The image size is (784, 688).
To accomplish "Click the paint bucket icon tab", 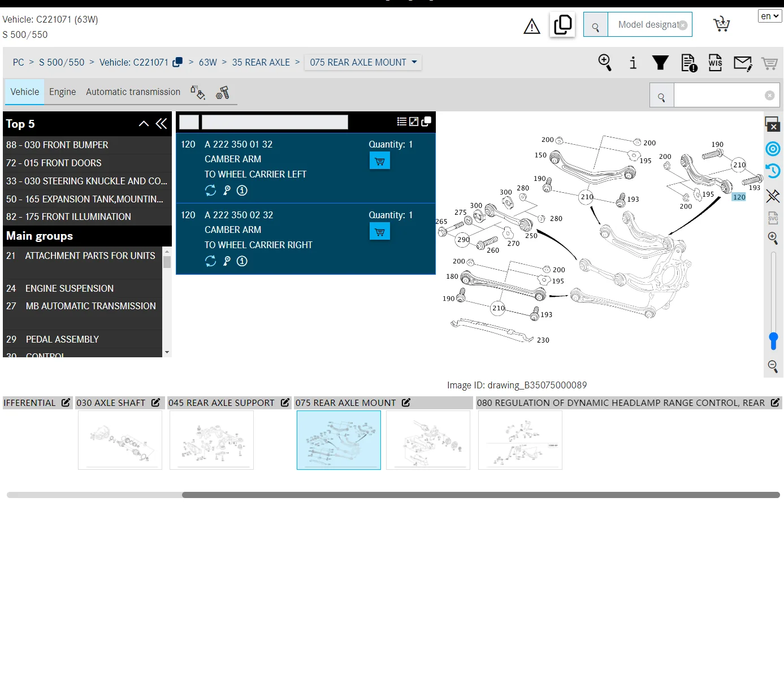I will coord(197,92).
